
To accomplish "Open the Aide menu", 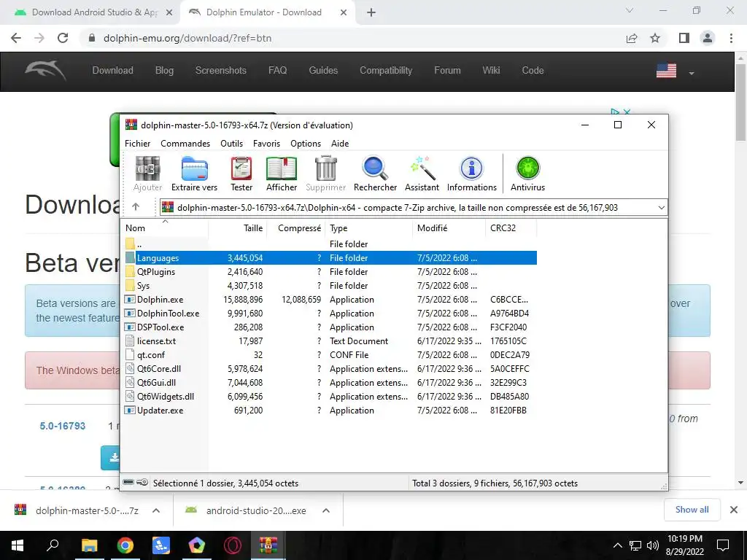I will coord(340,144).
